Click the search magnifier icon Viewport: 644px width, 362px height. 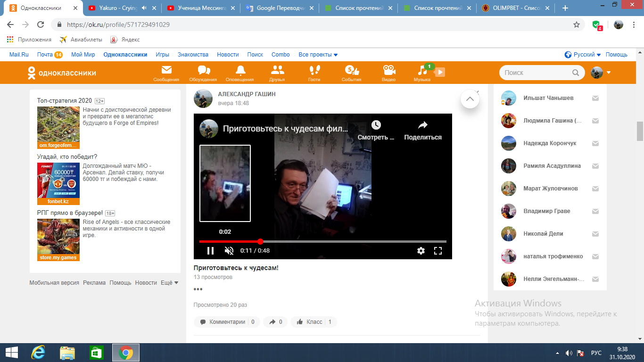576,73
